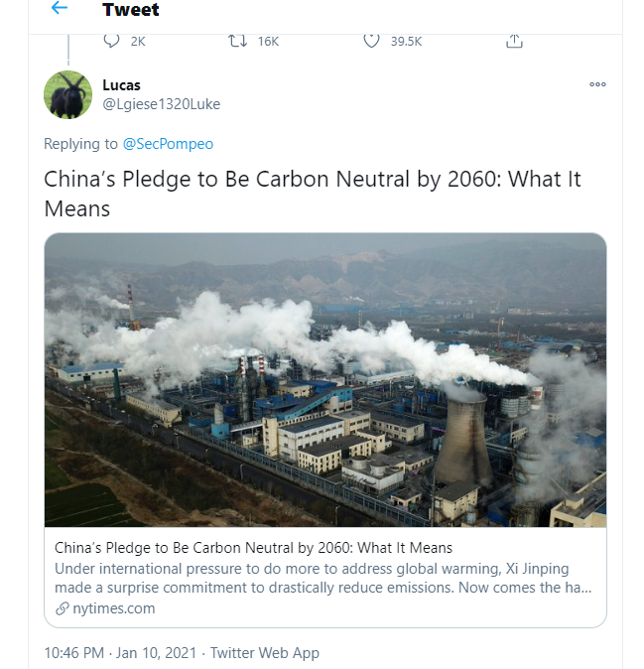Like the tweet with heart icon
Screen dimensions: 644x669
pyautogui.click(x=371, y=41)
